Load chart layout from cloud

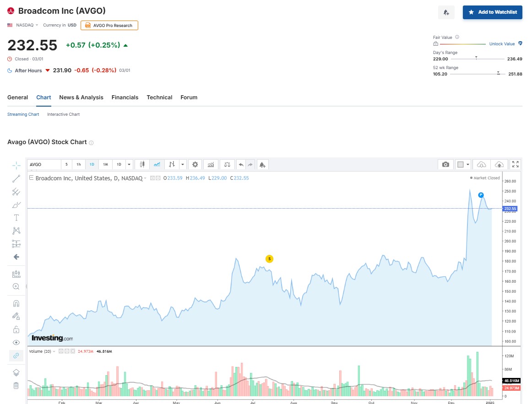tap(482, 164)
